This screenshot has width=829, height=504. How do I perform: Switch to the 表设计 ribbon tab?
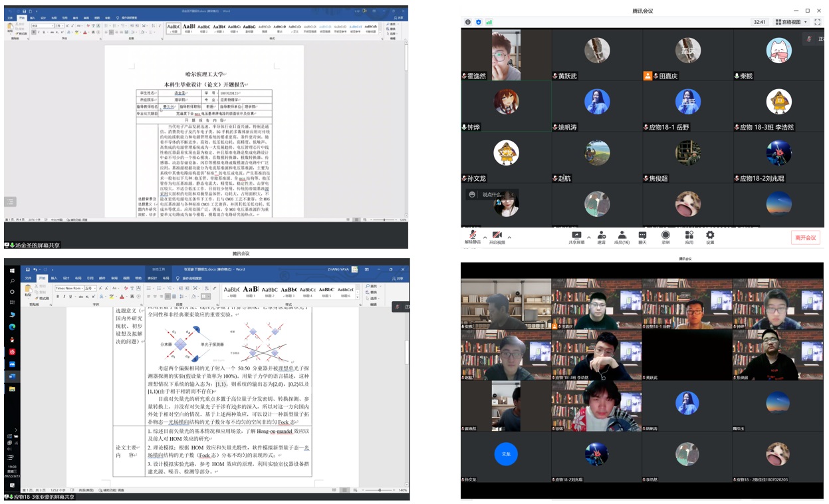[152, 278]
